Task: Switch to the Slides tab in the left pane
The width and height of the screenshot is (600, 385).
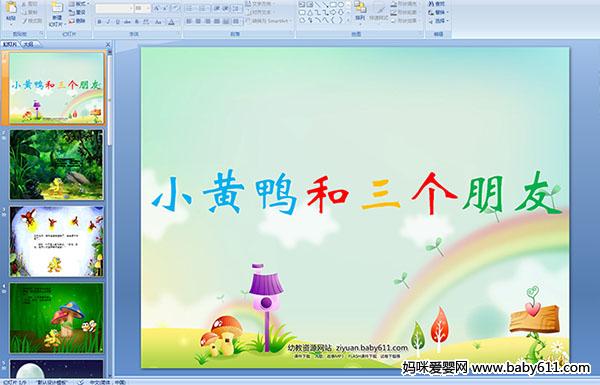Action: pyautogui.click(x=10, y=44)
